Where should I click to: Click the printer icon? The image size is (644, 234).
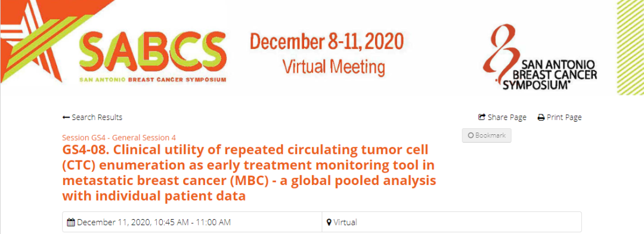pyautogui.click(x=541, y=118)
